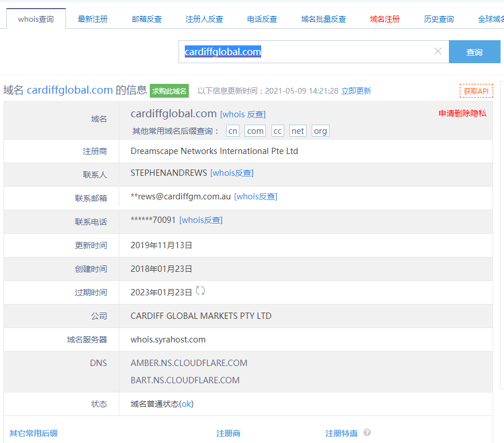This screenshot has width=504, height=443.
Task: Select the 注册人反查 tab
Action: [x=204, y=19]
